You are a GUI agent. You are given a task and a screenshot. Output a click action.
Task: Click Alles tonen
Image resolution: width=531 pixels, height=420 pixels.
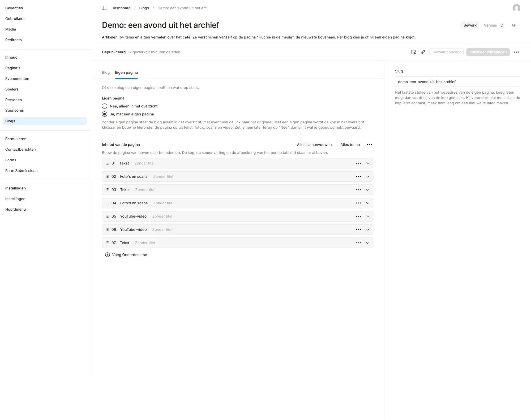pos(350,145)
